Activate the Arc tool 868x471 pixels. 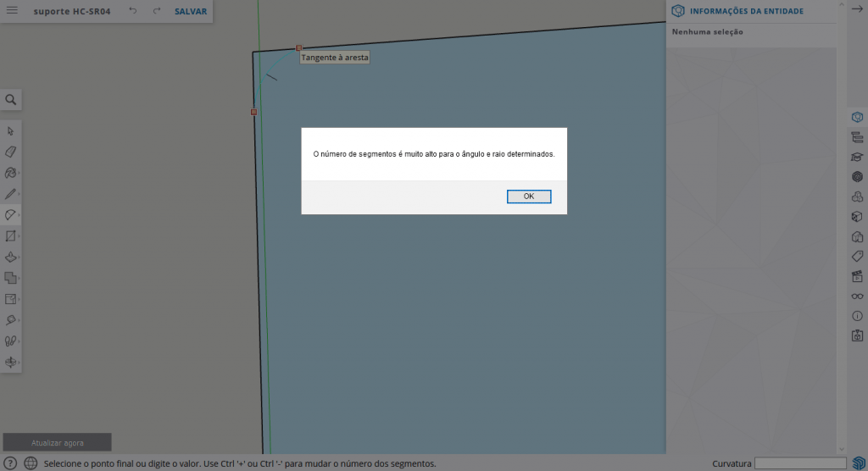click(10, 214)
